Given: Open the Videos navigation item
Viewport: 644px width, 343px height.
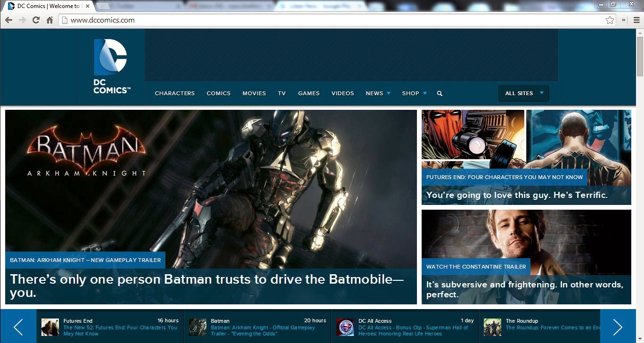Looking at the screenshot, I should click(x=342, y=93).
